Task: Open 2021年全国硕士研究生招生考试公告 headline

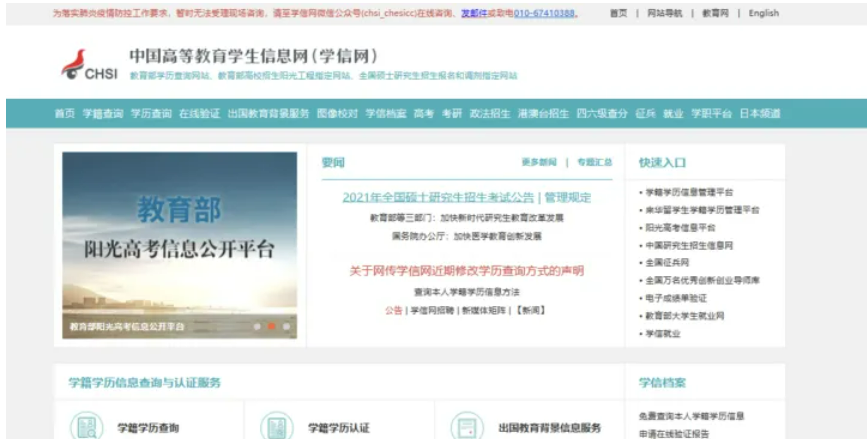Action: click(438, 197)
